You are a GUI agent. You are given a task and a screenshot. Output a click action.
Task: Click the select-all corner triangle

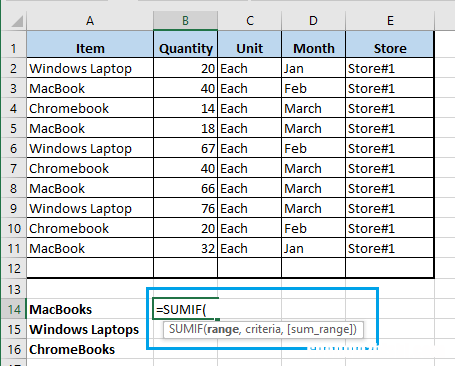coord(17,21)
